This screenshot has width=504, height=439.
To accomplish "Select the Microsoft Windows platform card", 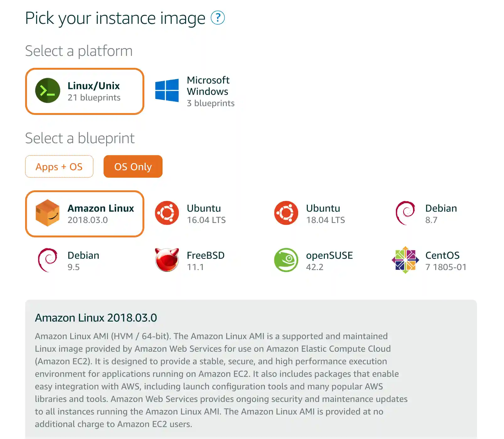I will tap(195, 91).
